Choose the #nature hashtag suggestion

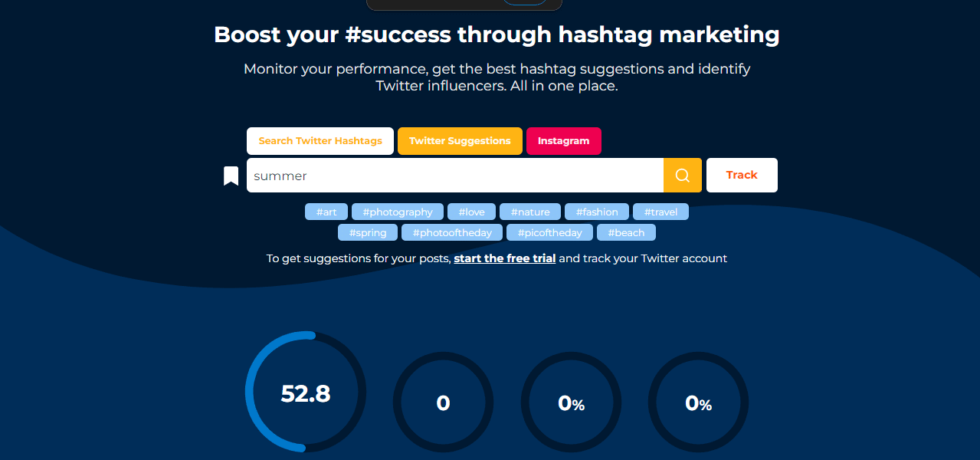[x=529, y=212]
